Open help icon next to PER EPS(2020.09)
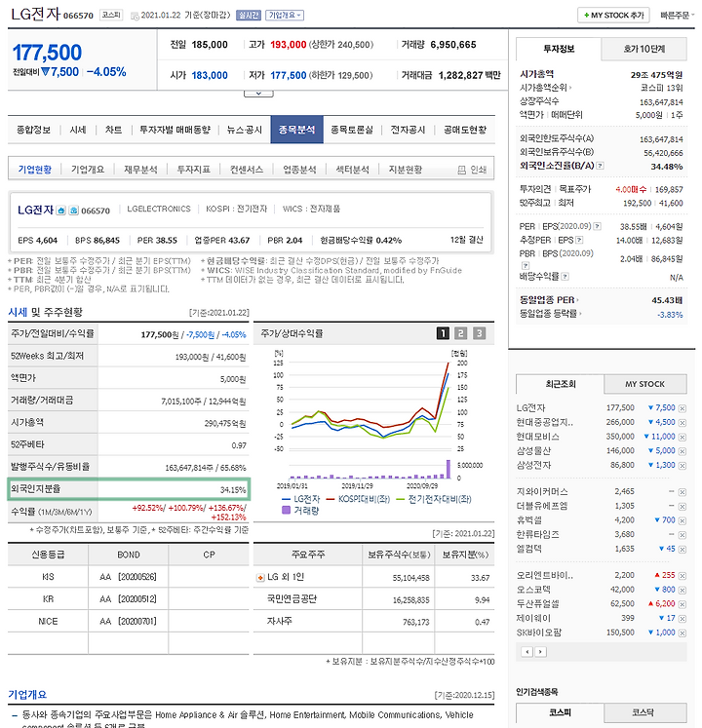Viewport: 702px width, 728px height. tap(598, 226)
